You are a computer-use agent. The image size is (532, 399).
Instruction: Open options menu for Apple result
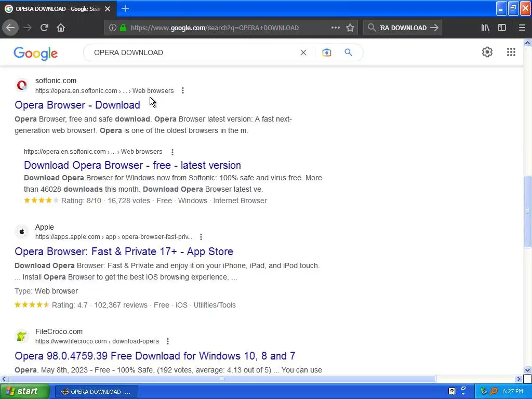point(201,237)
